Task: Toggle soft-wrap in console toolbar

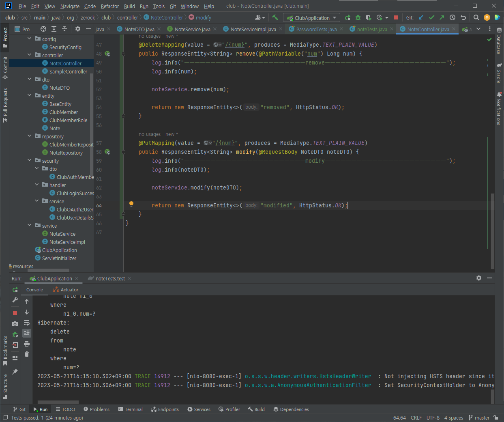Action: point(27,323)
